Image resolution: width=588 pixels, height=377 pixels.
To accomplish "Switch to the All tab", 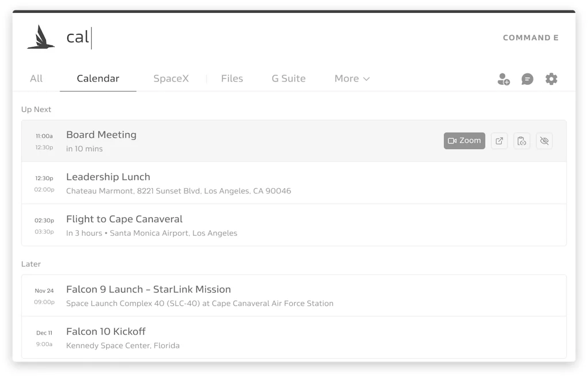I will (x=36, y=79).
